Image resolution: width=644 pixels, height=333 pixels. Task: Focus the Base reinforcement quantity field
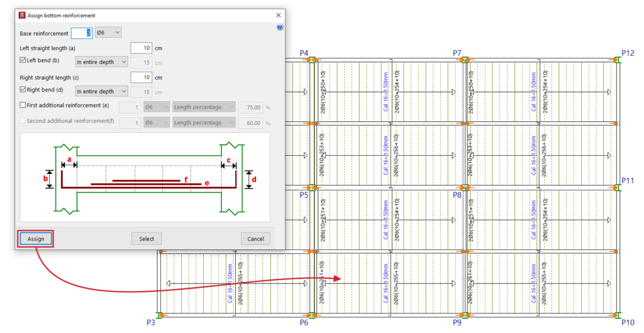[81, 33]
